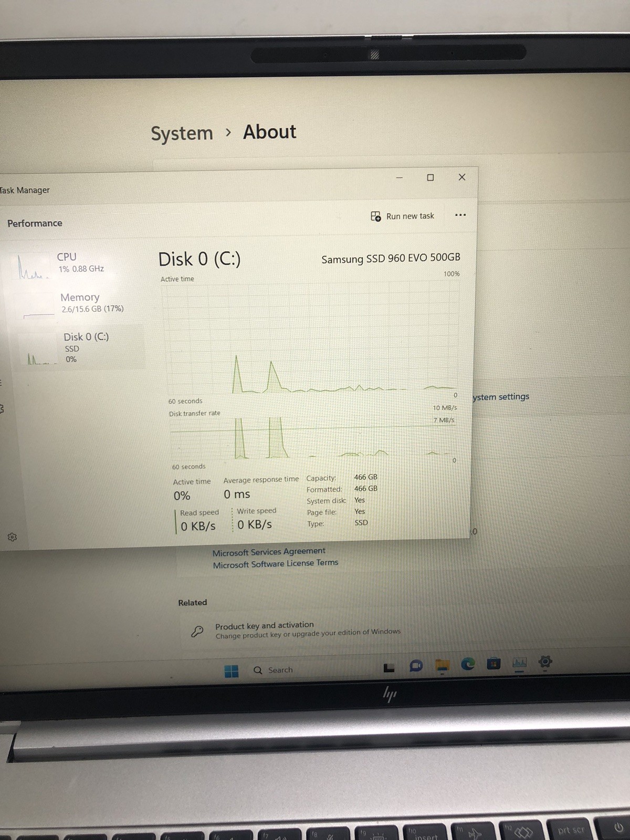Switch to Settings taskbar gear icon
This screenshot has height=840, width=630.
pos(545,661)
